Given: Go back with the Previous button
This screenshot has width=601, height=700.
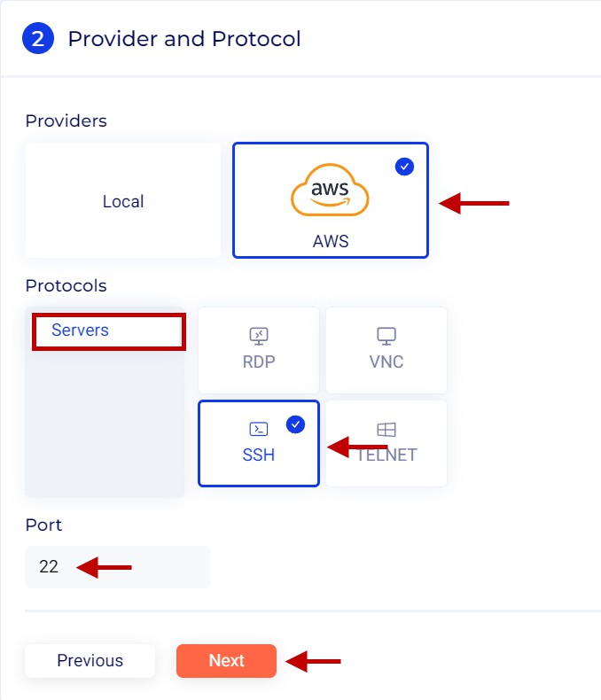Looking at the screenshot, I should point(90,661).
